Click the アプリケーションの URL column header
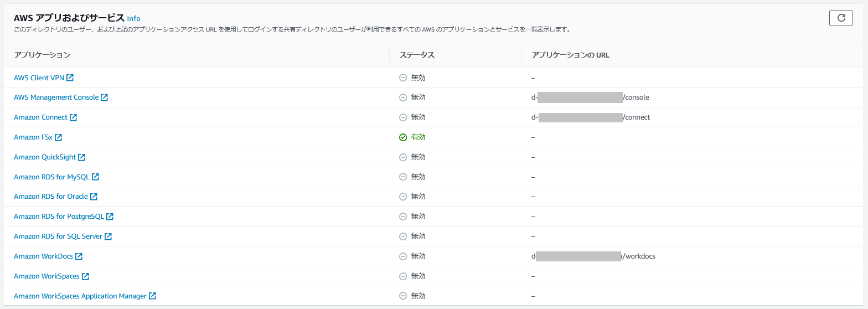This screenshot has width=868, height=309. 571,55
